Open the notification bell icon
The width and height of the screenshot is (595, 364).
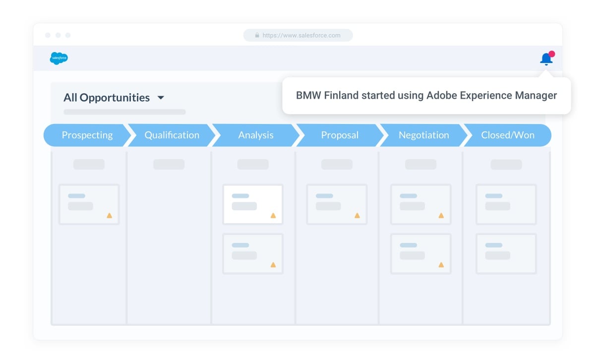(x=546, y=59)
